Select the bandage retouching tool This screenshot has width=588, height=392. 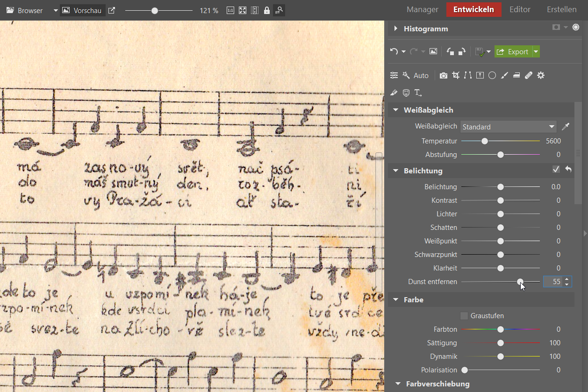(529, 75)
